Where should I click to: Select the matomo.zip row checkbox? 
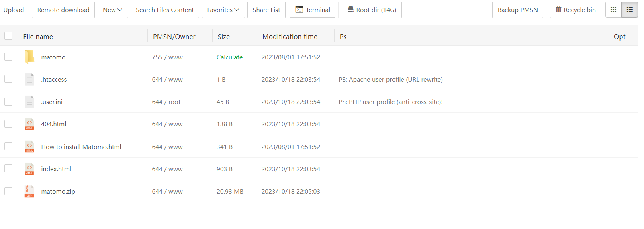pos(8,191)
